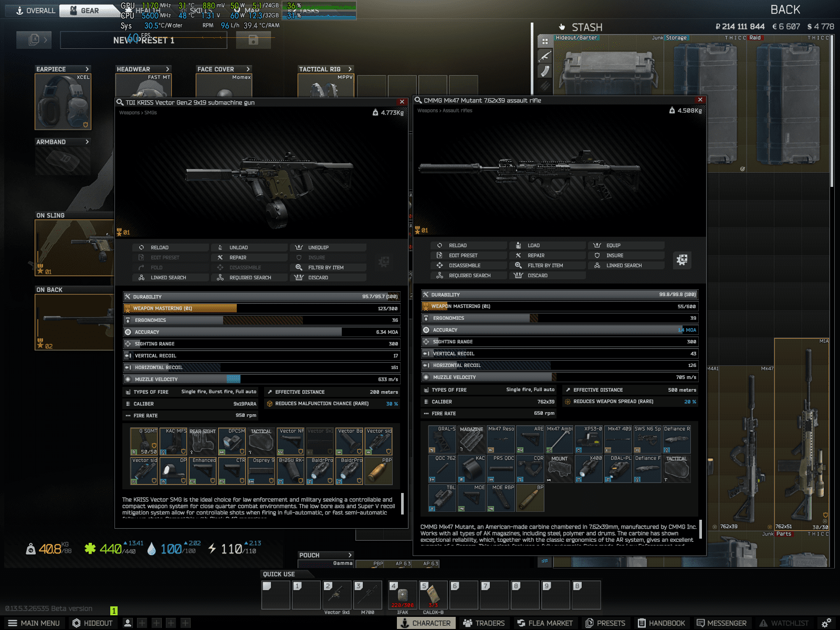Open Messenger in bottom bar
This screenshot has width=840, height=630.
pos(721,623)
